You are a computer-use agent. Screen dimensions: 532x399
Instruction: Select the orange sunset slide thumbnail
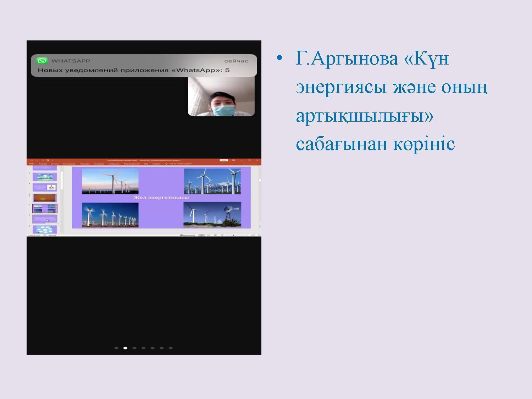tap(45, 198)
